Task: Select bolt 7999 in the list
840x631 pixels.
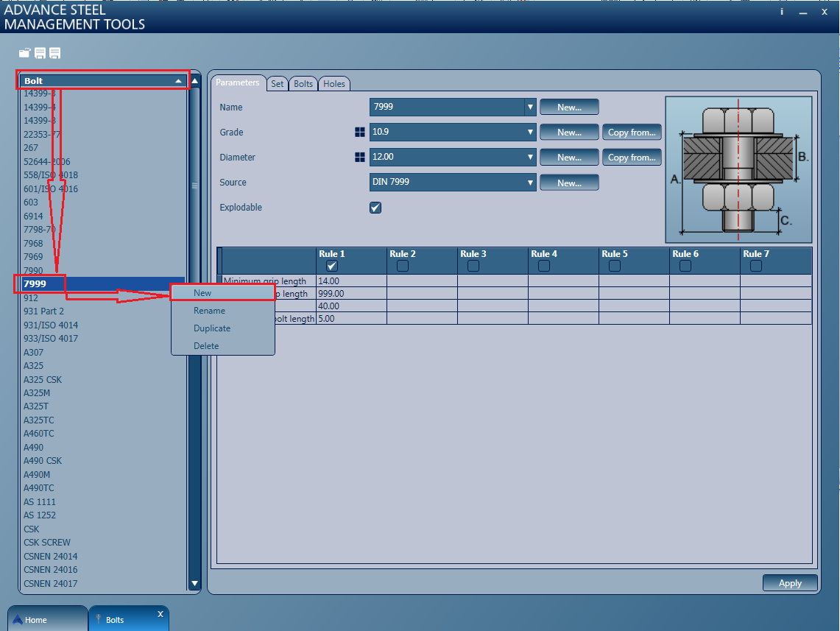Action: (103, 284)
